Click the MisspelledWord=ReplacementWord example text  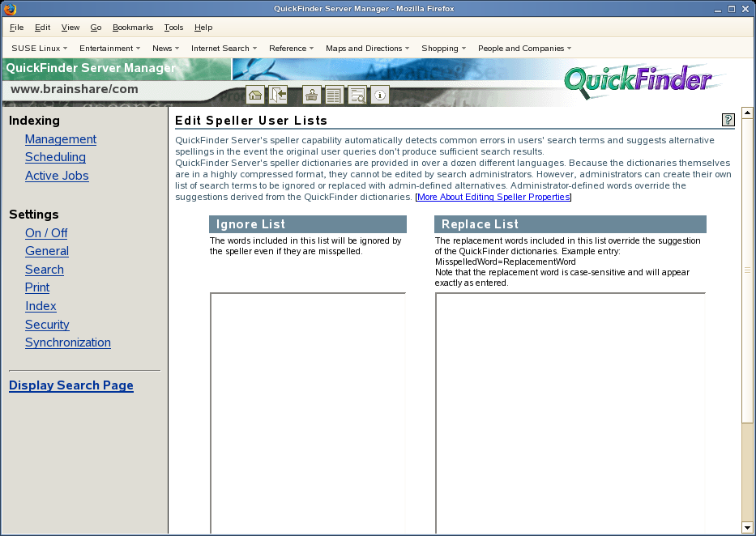click(506, 262)
